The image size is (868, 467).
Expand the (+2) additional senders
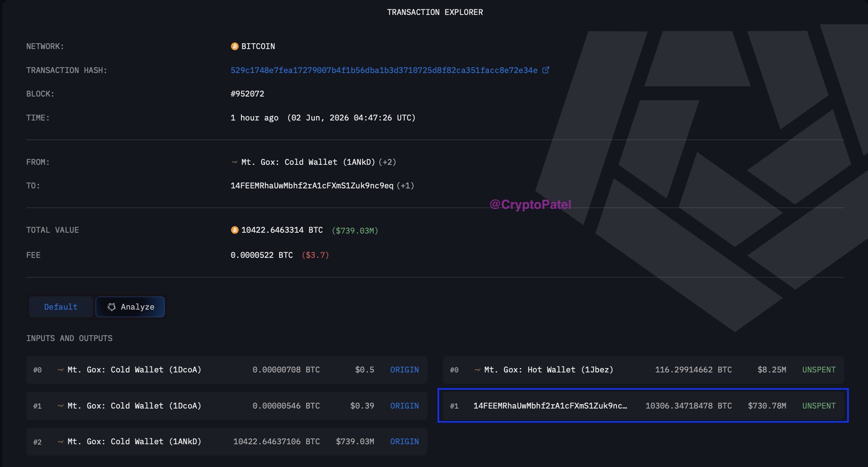(387, 162)
